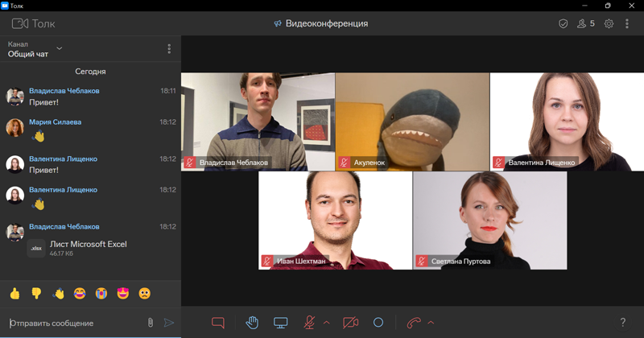Open settings gear in the top bar

pos(609,24)
